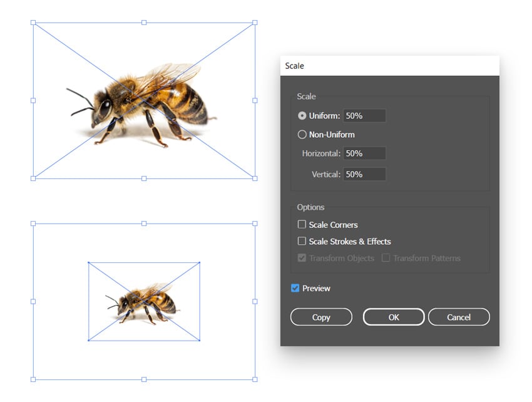
Task: Confirm scaling with the OK button
Action: pyautogui.click(x=394, y=317)
